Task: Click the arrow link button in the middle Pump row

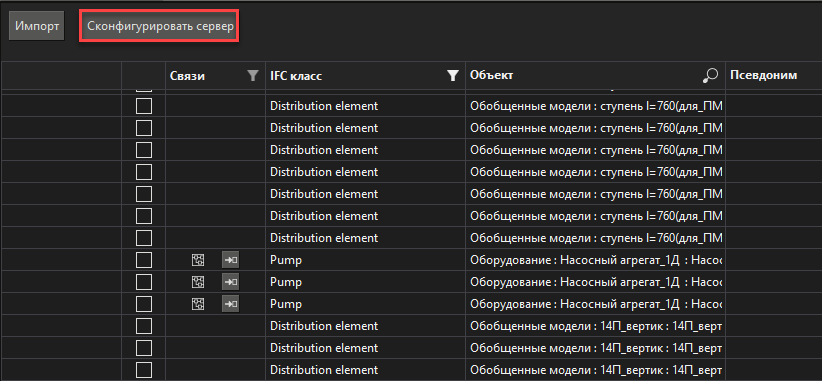Action: [230, 282]
